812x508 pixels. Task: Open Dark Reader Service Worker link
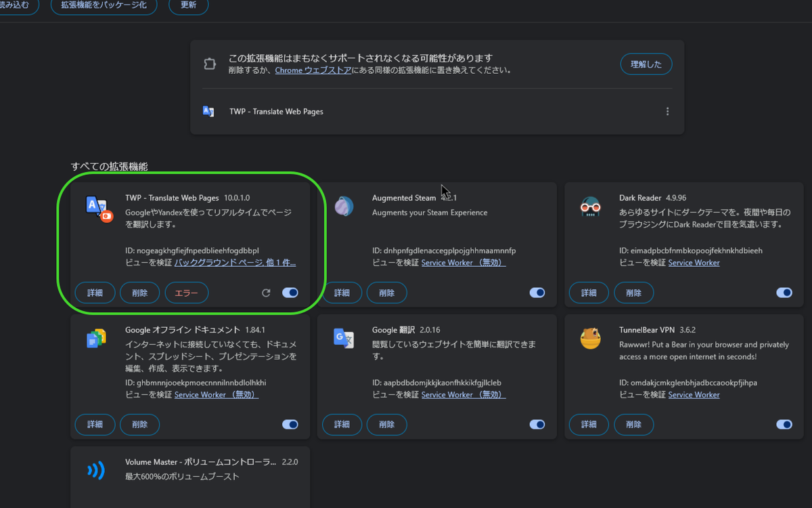pos(694,262)
